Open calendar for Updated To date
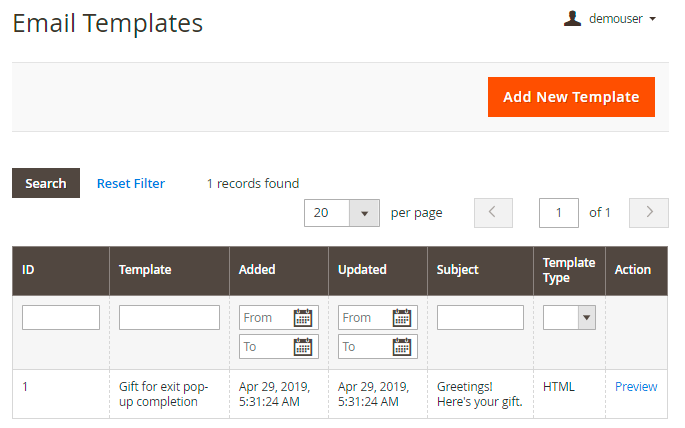 (x=402, y=347)
